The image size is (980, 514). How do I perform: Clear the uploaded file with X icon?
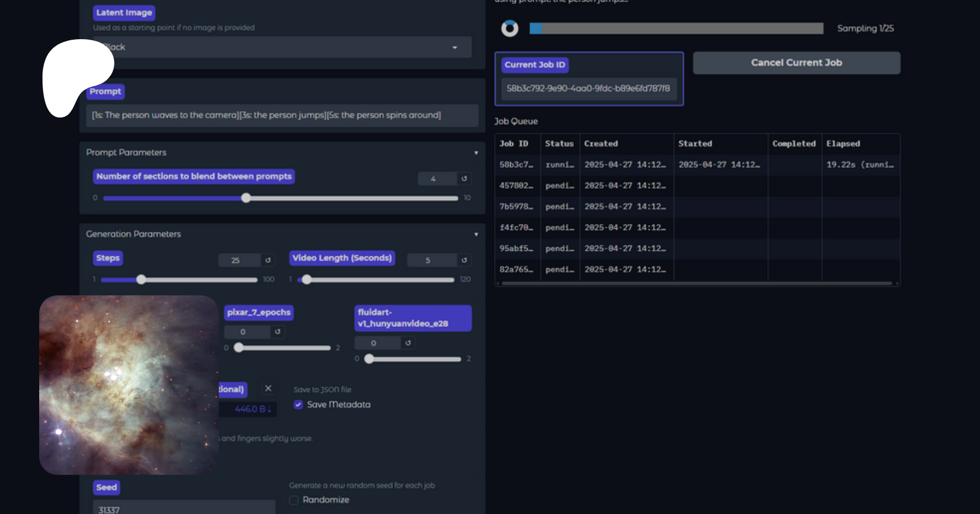pyautogui.click(x=268, y=388)
